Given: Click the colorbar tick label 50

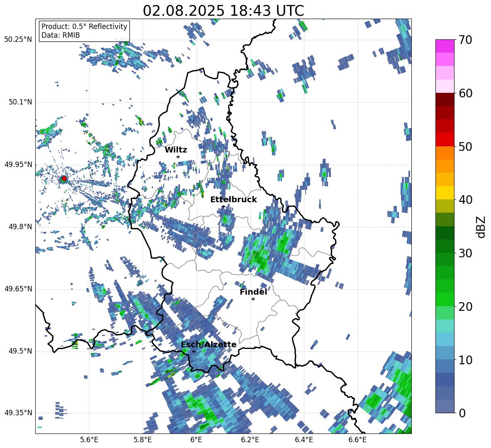Looking at the screenshot, I should point(465,146).
